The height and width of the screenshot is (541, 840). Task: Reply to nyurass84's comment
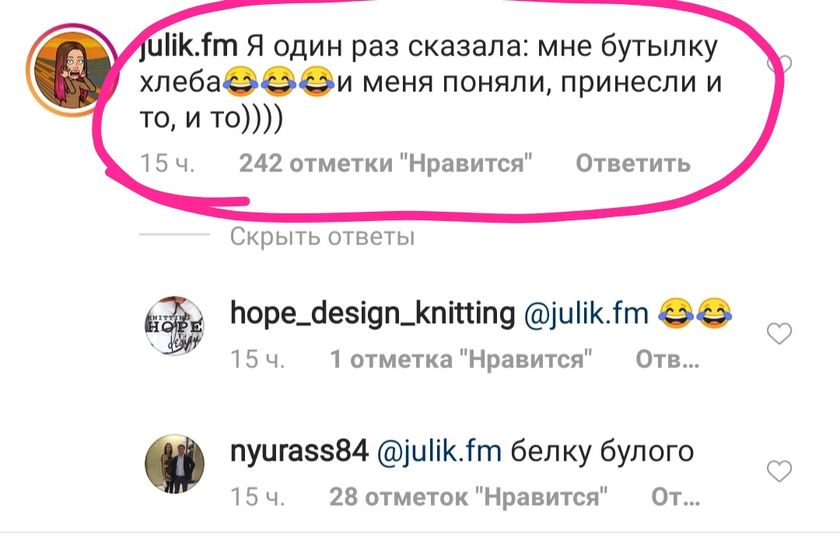coord(676,497)
